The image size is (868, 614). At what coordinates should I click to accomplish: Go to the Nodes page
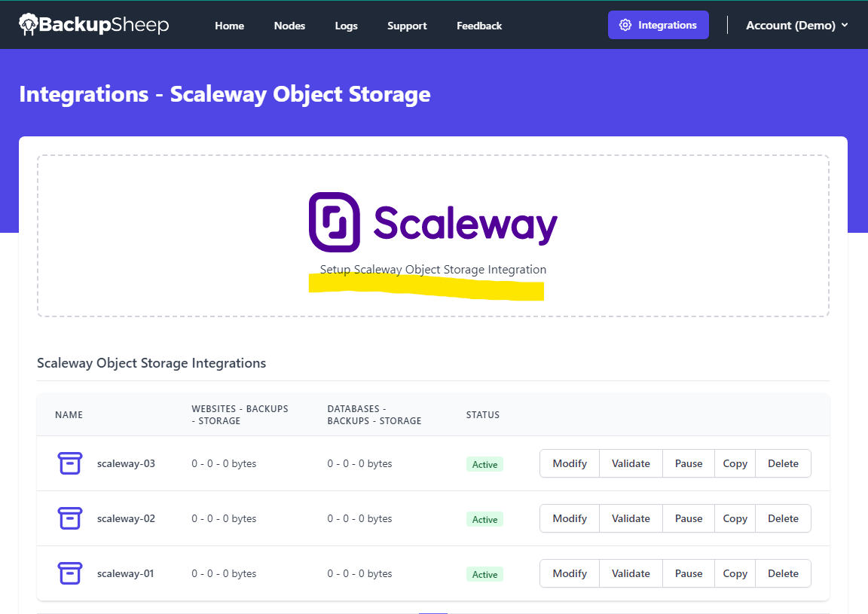pyautogui.click(x=289, y=26)
